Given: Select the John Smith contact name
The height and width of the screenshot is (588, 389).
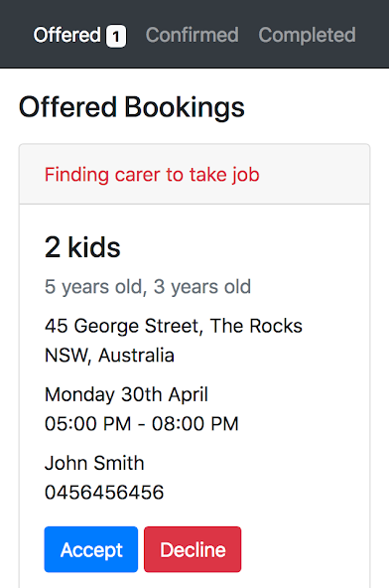Looking at the screenshot, I should 94,463.
